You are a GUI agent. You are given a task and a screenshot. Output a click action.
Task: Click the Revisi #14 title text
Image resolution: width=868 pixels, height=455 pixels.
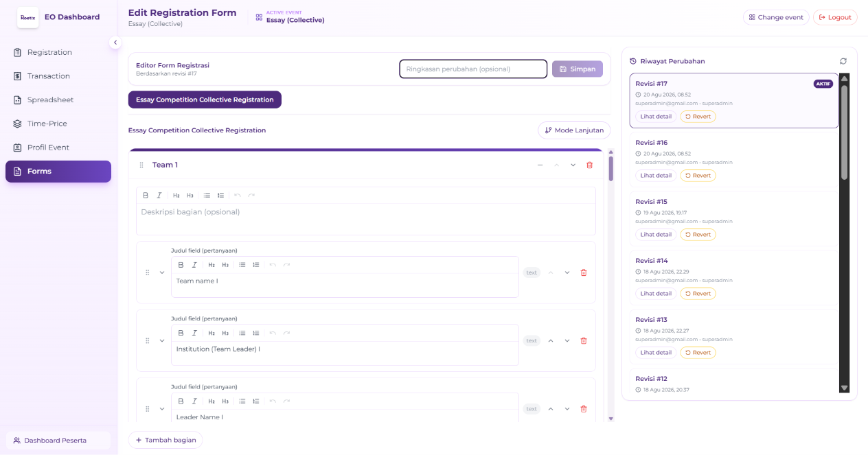coord(652,261)
